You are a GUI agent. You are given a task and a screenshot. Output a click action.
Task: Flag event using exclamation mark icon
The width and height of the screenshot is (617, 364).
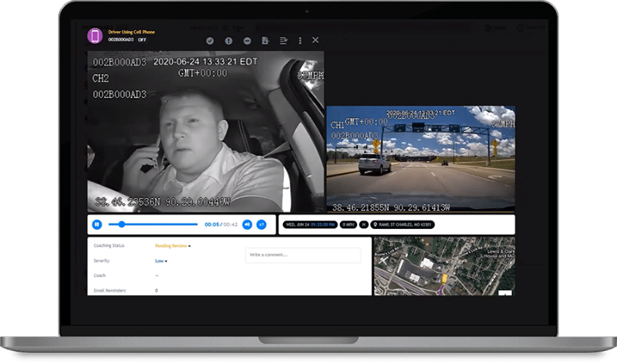click(x=228, y=41)
